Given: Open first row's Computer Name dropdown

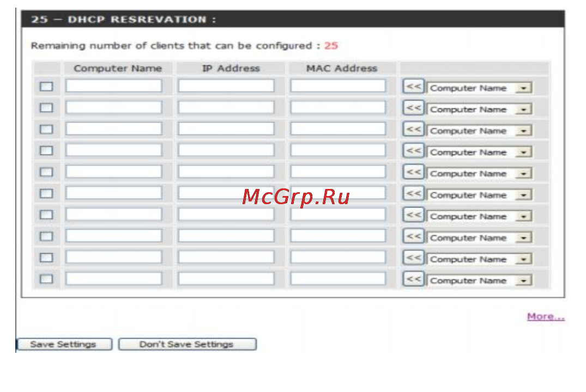Looking at the screenshot, I should pyautogui.click(x=480, y=88).
